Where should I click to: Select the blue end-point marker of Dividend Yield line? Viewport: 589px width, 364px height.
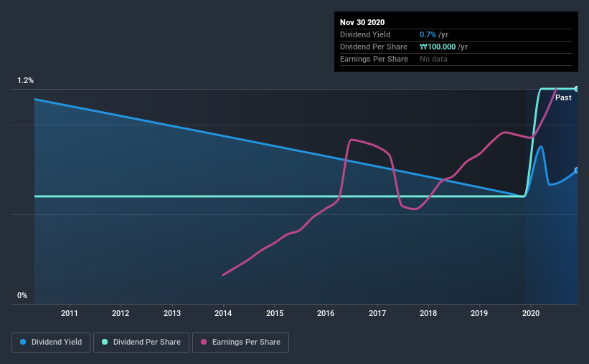click(x=576, y=171)
